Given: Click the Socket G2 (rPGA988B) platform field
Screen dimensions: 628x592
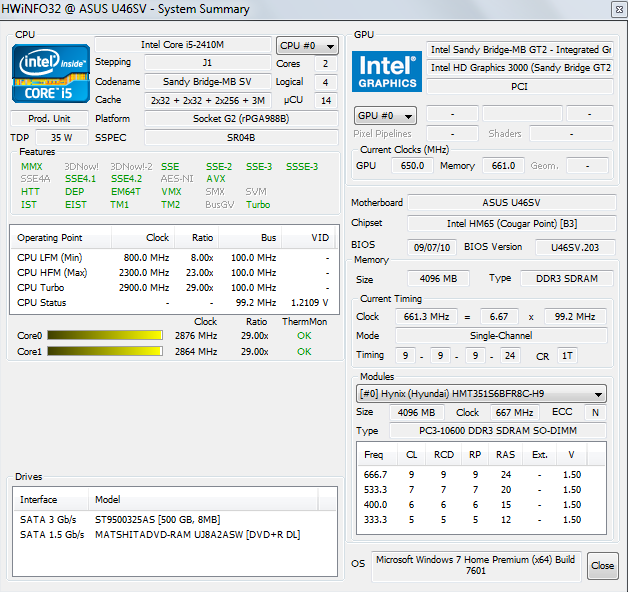Looking at the screenshot, I should (x=241, y=119).
